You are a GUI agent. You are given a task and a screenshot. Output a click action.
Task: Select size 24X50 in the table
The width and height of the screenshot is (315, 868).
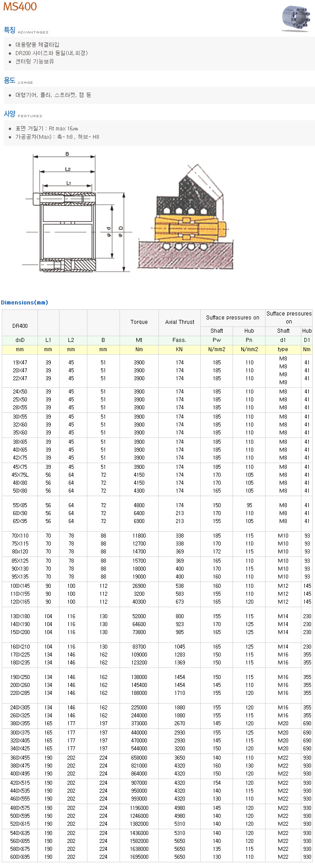[x=20, y=392]
